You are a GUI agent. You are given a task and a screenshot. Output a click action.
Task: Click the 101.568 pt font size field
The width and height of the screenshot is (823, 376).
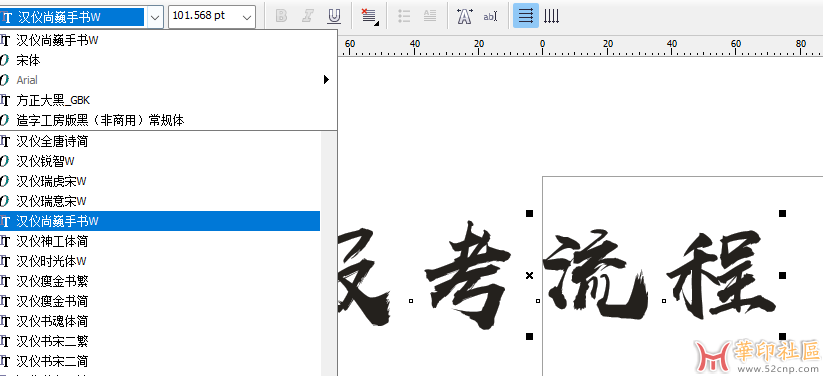pyautogui.click(x=204, y=17)
